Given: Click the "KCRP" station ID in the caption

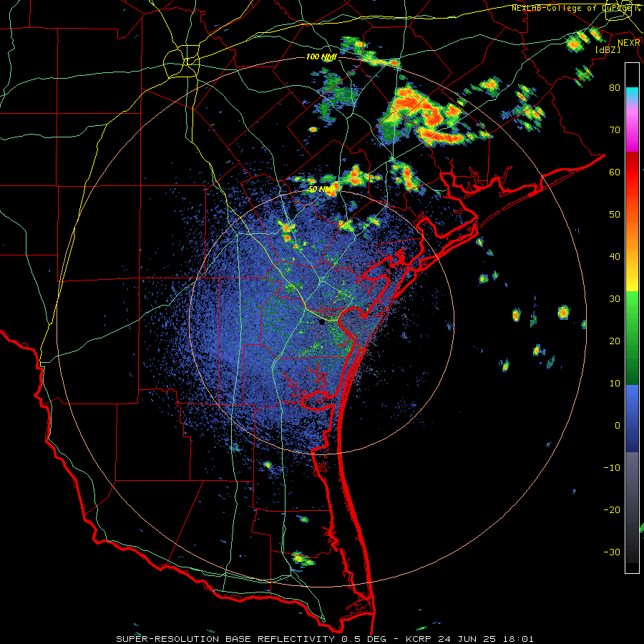Looking at the screenshot, I should click(419, 639).
